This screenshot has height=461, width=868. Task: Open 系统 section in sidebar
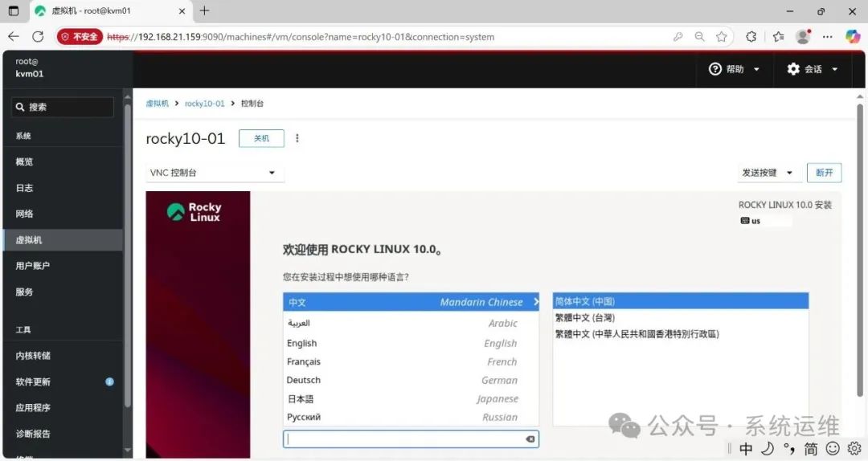(23, 136)
